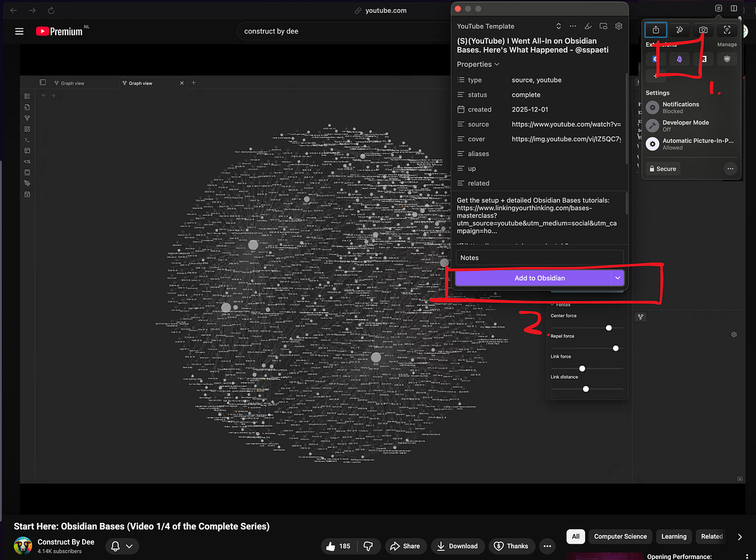
Task: Adjust the Link distance slider
Action: 587,389
